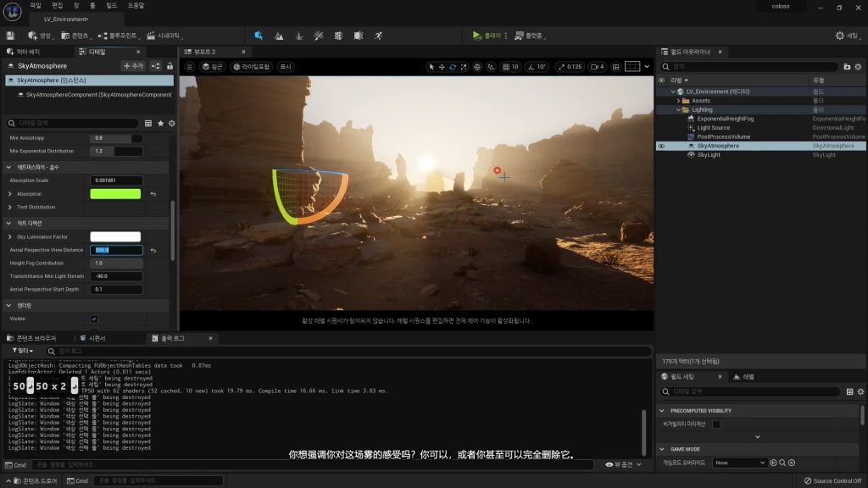Image resolution: width=868 pixels, height=488 pixels.
Task: Reset Absorption color to default arrow
Action: (x=153, y=194)
